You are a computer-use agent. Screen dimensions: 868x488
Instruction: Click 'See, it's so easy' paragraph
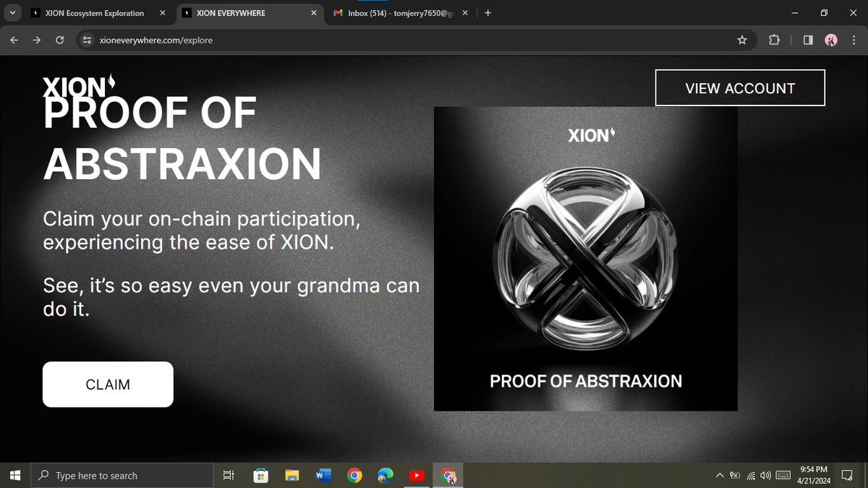point(231,296)
